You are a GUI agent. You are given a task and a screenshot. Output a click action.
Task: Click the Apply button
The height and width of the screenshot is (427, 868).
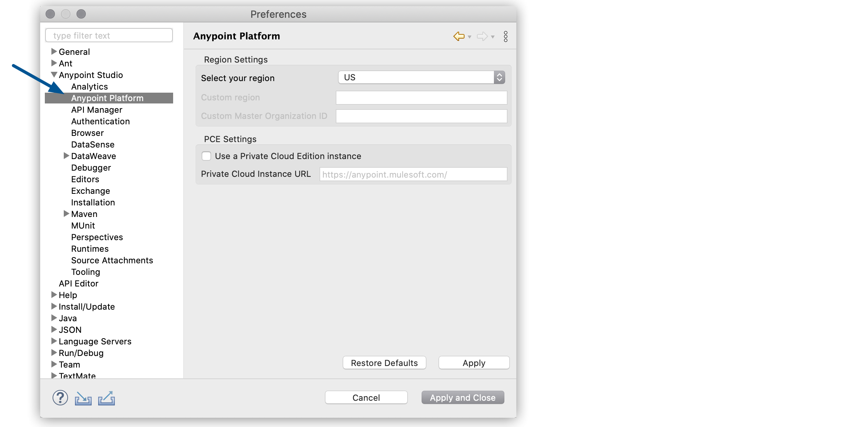click(473, 363)
